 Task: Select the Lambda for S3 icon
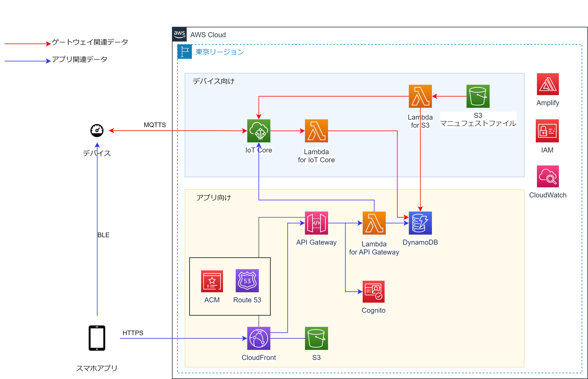click(420, 96)
